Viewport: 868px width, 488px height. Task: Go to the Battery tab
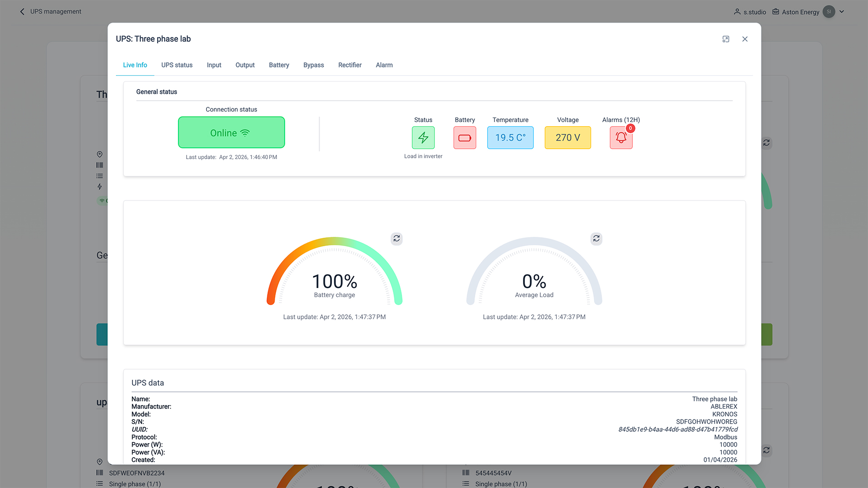(x=279, y=65)
